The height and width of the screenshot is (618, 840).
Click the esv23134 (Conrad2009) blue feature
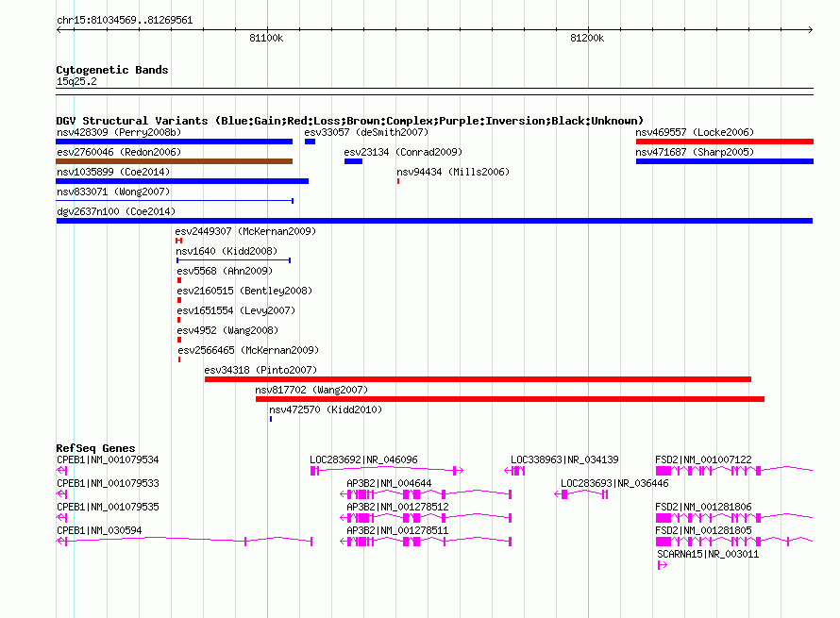pos(353,161)
